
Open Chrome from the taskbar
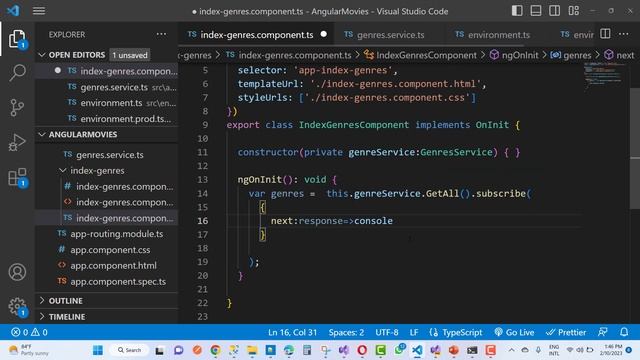coord(216,350)
